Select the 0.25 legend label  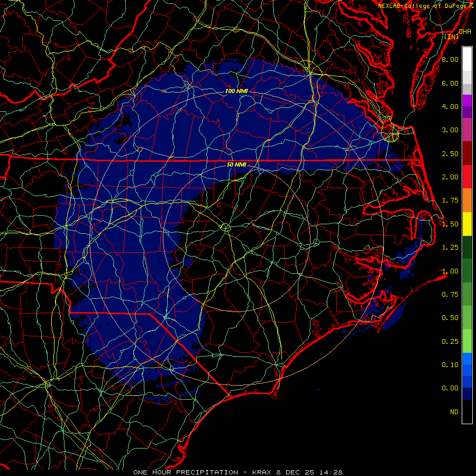(x=450, y=342)
